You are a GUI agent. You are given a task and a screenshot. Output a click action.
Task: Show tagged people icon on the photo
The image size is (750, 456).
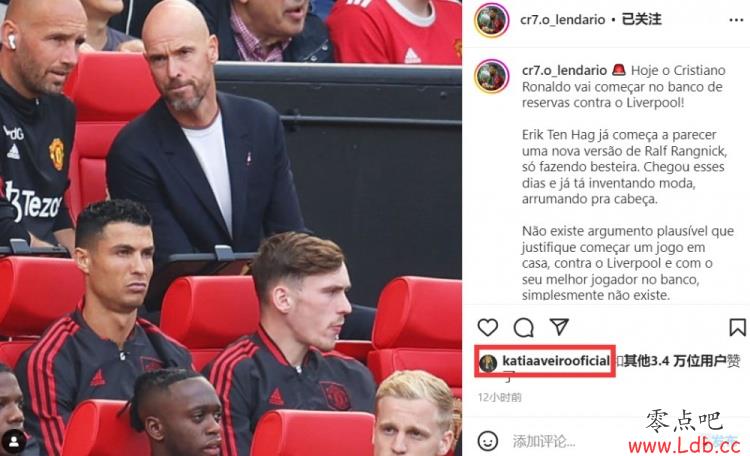point(14,441)
